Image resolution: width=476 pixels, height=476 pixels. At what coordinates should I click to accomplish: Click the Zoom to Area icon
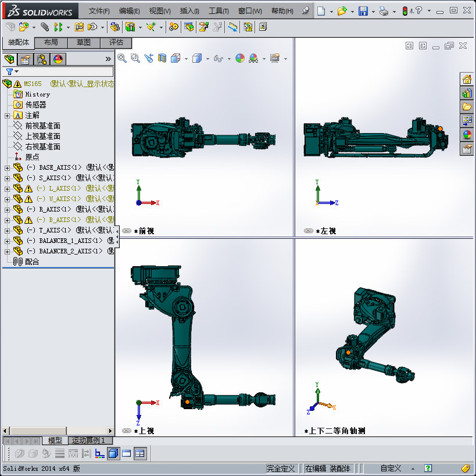(x=135, y=58)
